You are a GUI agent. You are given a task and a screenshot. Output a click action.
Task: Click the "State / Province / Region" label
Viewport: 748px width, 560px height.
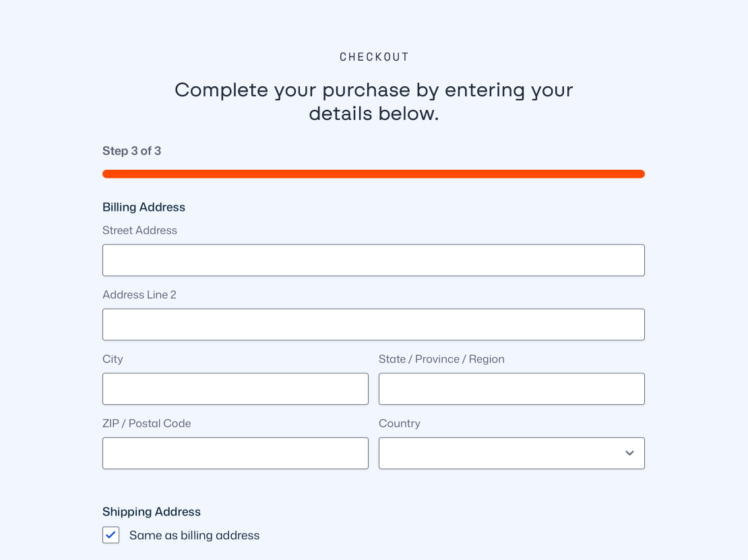pyautogui.click(x=441, y=359)
